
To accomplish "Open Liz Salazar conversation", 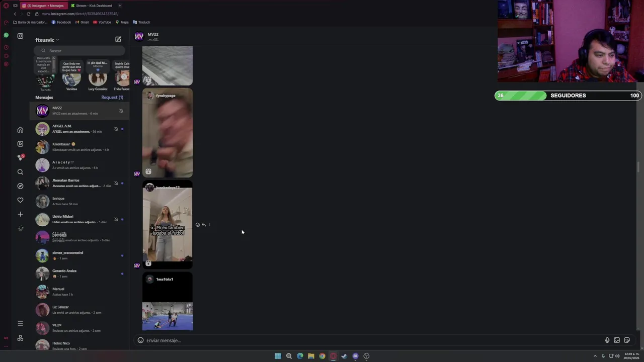I will click(79, 310).
